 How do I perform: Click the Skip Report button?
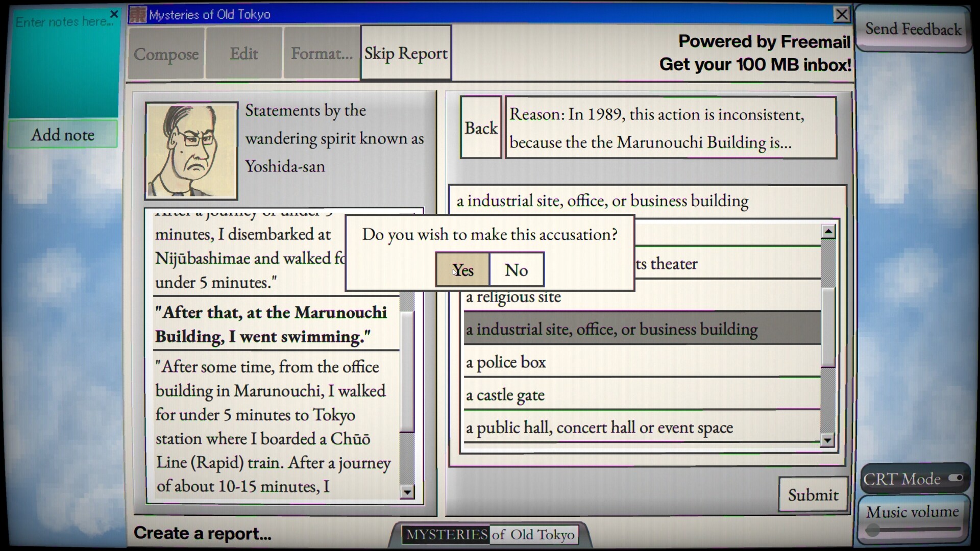406,53
